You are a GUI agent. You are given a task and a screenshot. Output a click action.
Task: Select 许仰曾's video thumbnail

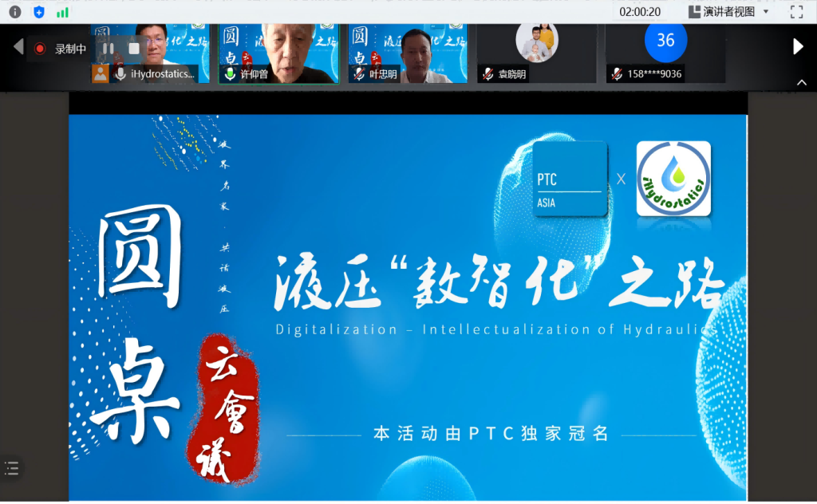278,53
